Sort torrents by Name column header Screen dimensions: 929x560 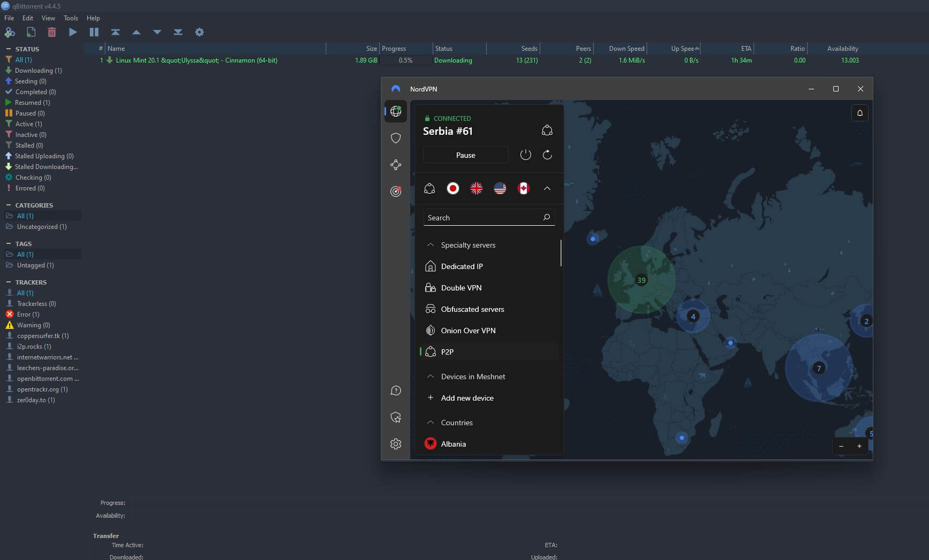point(216,48)
